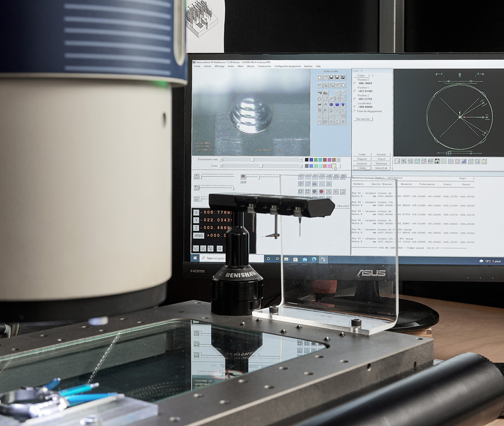
Task: Enable the Position Z checkbox
Action: [355, 99]
